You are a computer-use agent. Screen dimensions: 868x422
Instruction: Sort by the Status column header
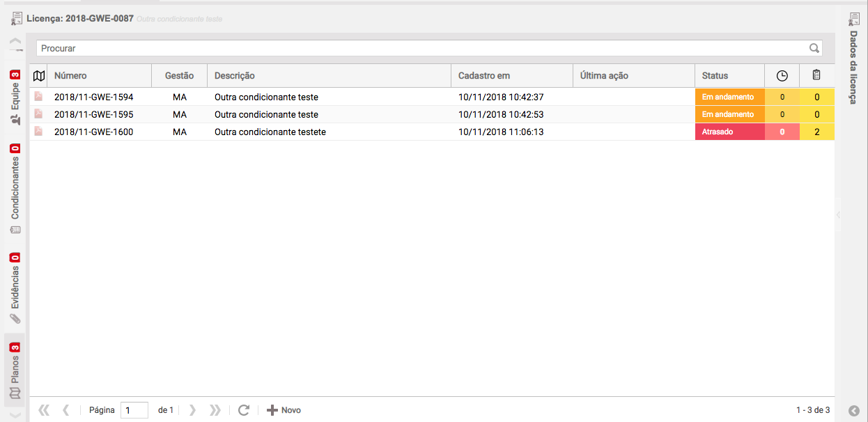click(729, 76)
